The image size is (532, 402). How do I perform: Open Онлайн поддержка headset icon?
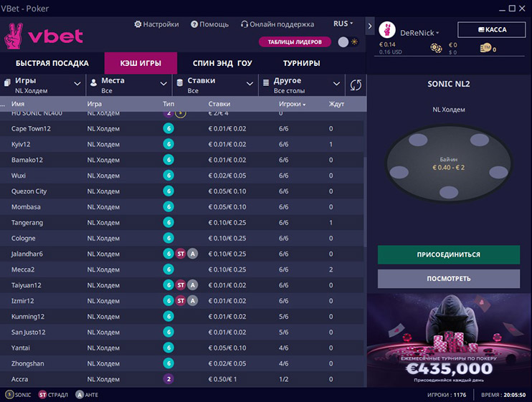244,24
